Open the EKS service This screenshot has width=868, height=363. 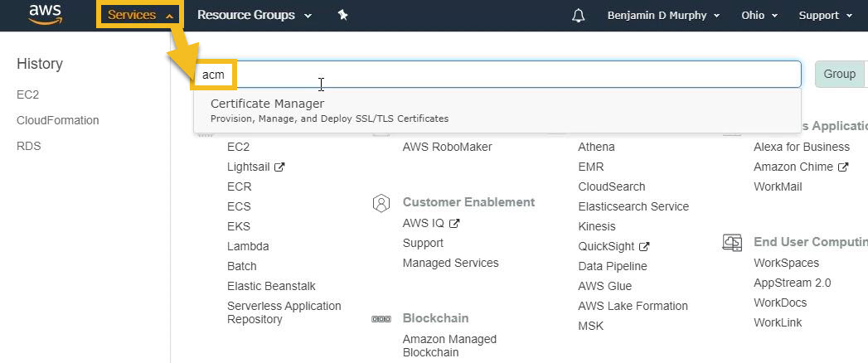(239, 226)
